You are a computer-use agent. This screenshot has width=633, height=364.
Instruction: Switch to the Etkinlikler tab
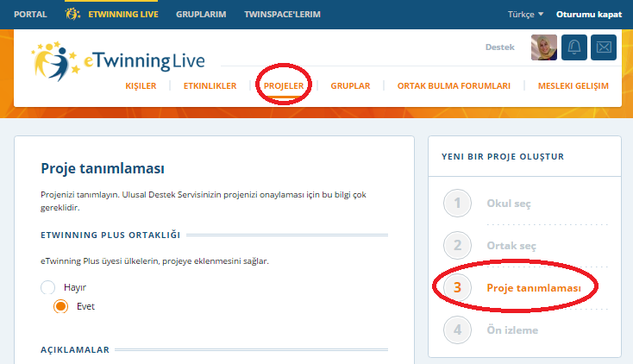[210, 86]
